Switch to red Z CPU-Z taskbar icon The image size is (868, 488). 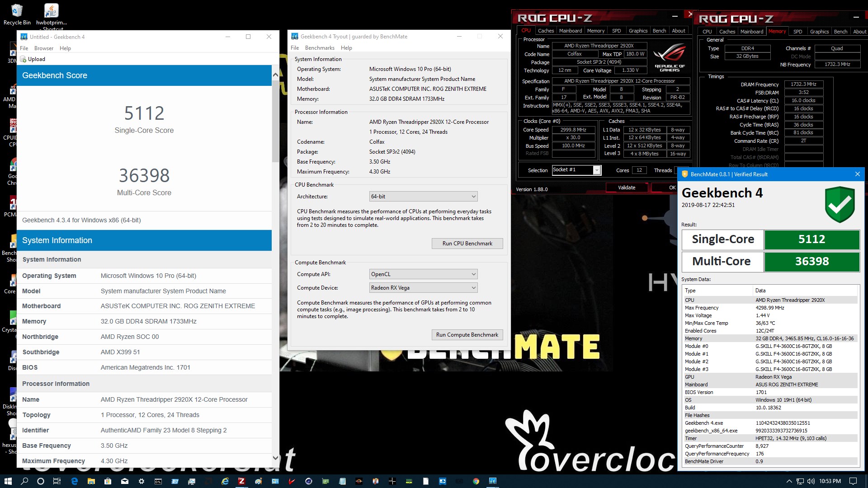(241, 481)
